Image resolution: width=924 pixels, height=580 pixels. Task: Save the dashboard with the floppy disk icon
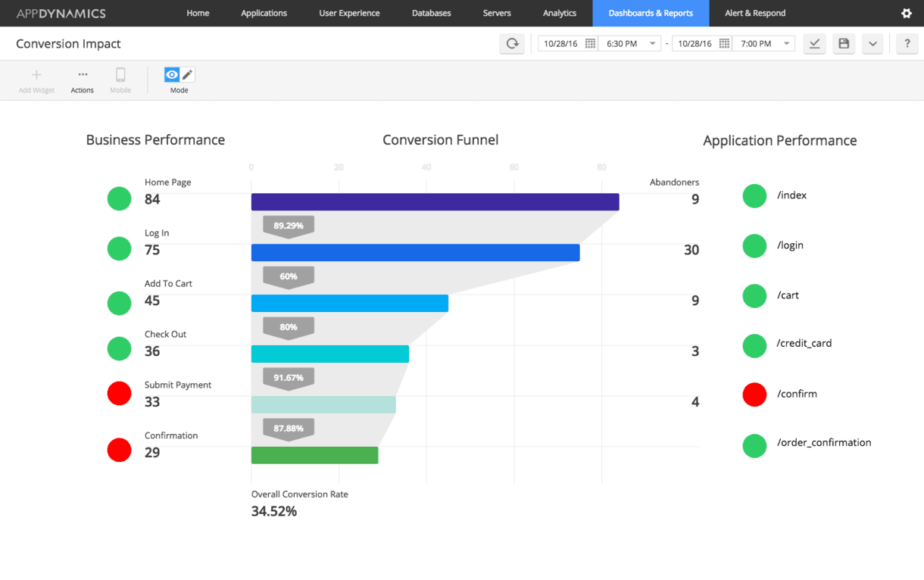[x=844, y=44]
